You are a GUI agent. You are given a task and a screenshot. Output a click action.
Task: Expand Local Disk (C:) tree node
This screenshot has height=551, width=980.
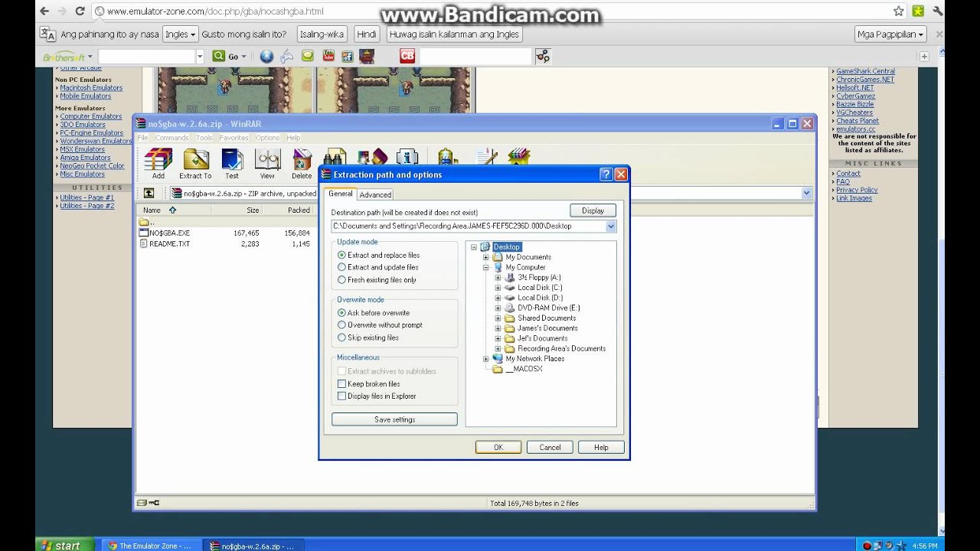coord(498,288)
